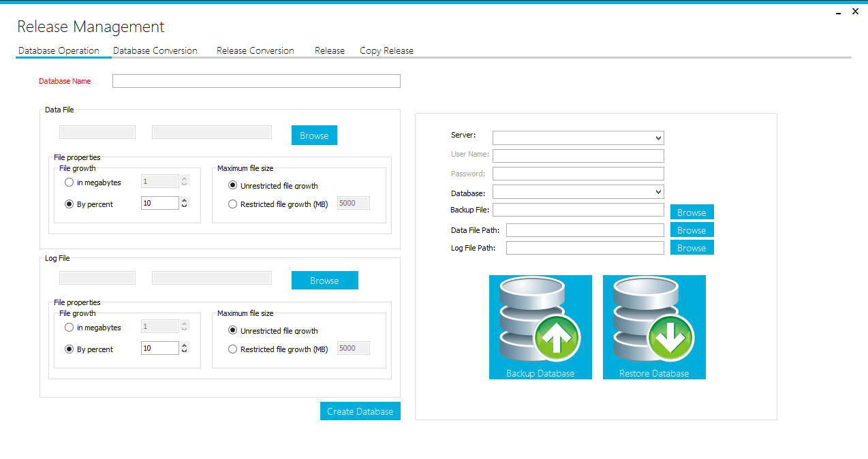
Task: Expand the Server dropdown
Action: pyautogui.click(x=657, y=138)
